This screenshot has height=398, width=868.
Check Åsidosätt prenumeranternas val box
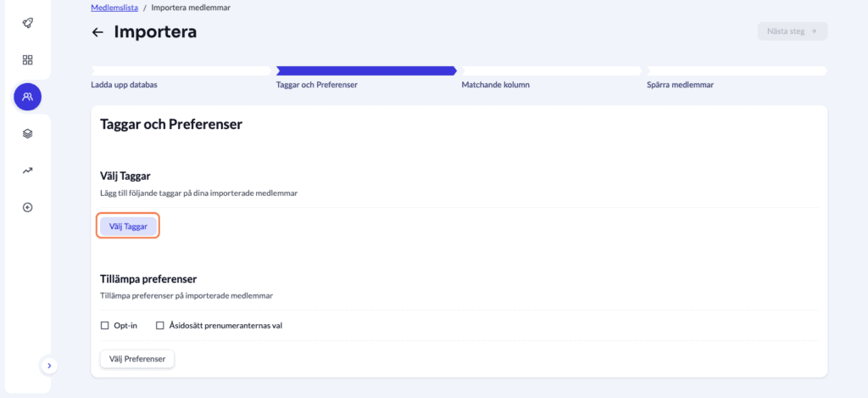pyautogui.click(x=160, y=325)
